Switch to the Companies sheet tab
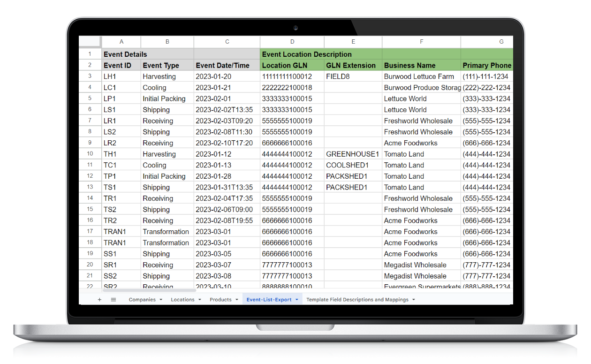 143,299
